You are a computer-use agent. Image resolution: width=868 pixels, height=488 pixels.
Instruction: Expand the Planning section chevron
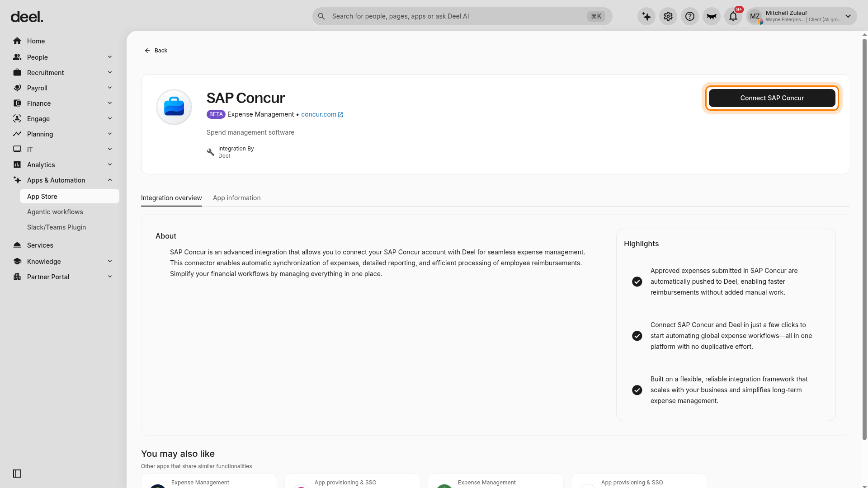pos(110,134)
